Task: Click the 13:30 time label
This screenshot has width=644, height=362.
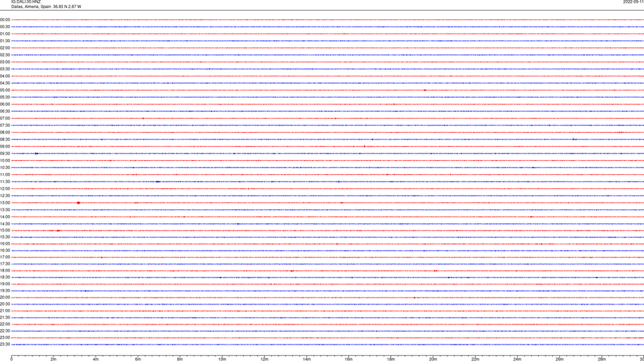Action: pos(5,210)
